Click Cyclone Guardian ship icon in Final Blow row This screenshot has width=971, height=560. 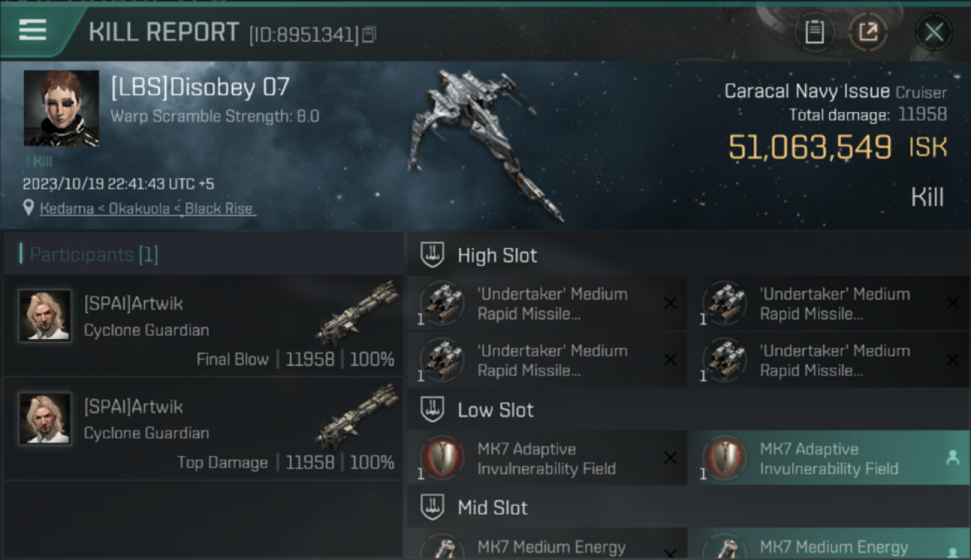pos(358,314)
